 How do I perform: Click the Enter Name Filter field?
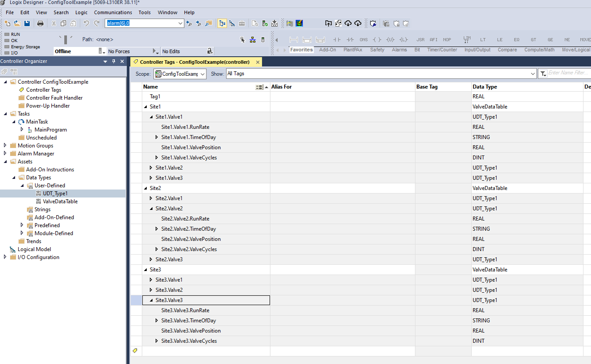[x=569, y=73]
